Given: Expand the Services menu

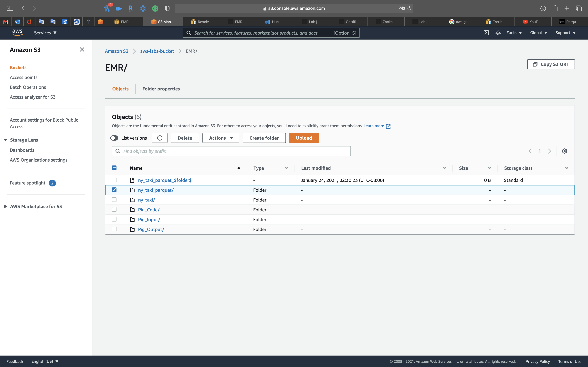Looking at the screenshot, I should pyautogui.click(x=45, y=33).
